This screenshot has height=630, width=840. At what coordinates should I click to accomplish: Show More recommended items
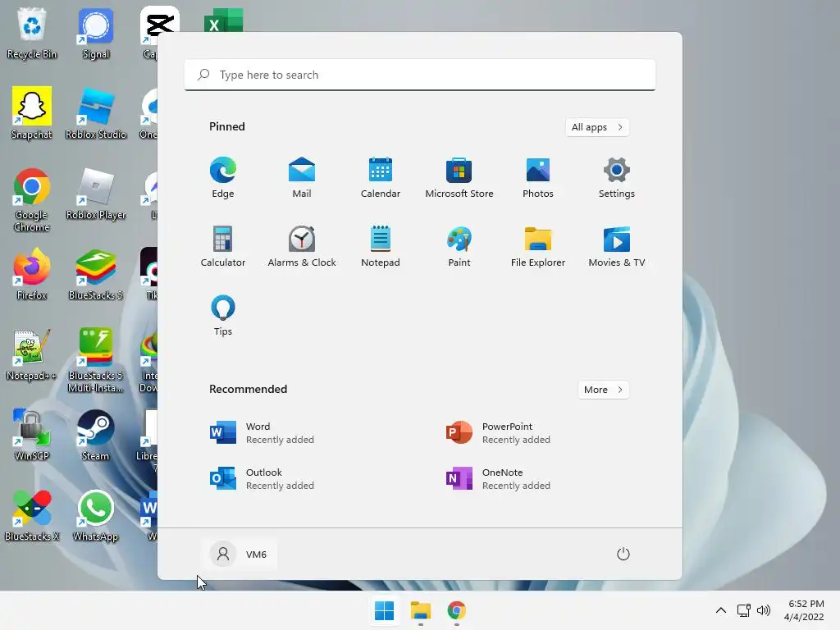(x=603, y=390)
